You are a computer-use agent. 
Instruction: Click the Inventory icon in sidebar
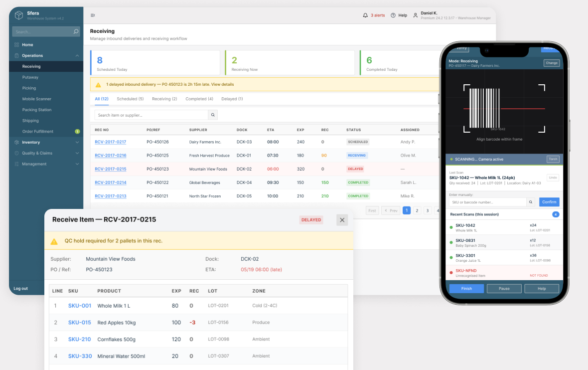[16, 142]
